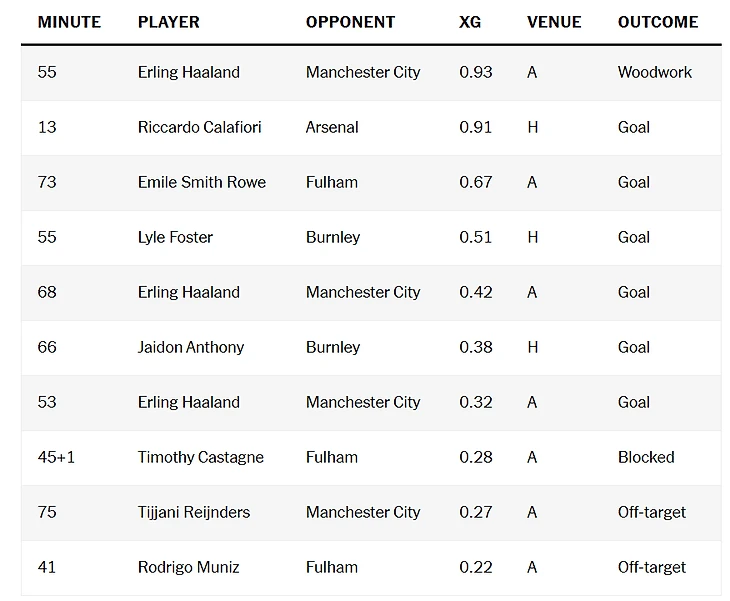Click Jaidon Anthony player cell
Viewport: 730px width, 601px height.
pyautogui.click(x=190, y=347)
